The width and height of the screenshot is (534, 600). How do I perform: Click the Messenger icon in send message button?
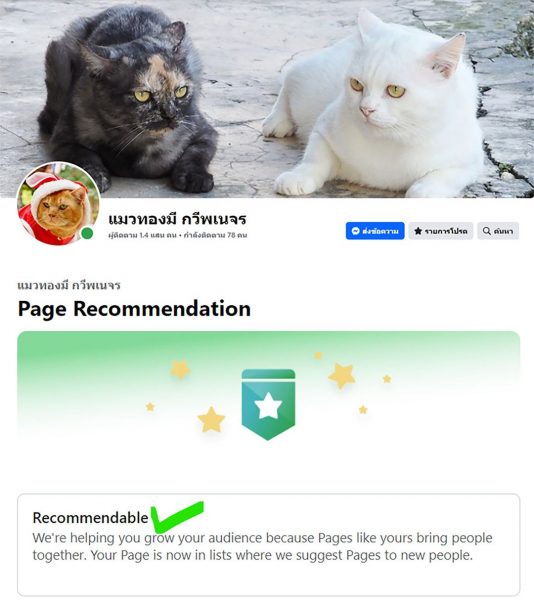pos(355,231)
